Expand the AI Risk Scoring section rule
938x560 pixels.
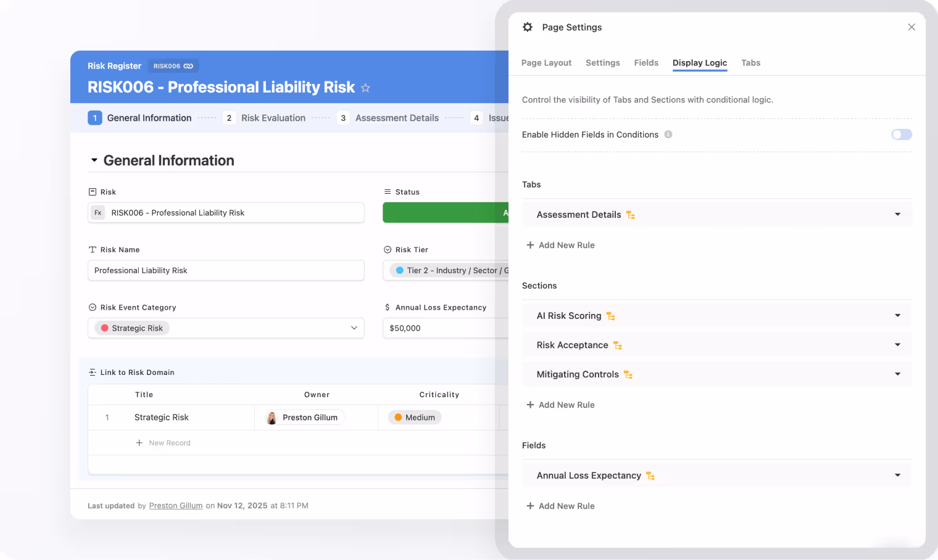tap(898, 316)
